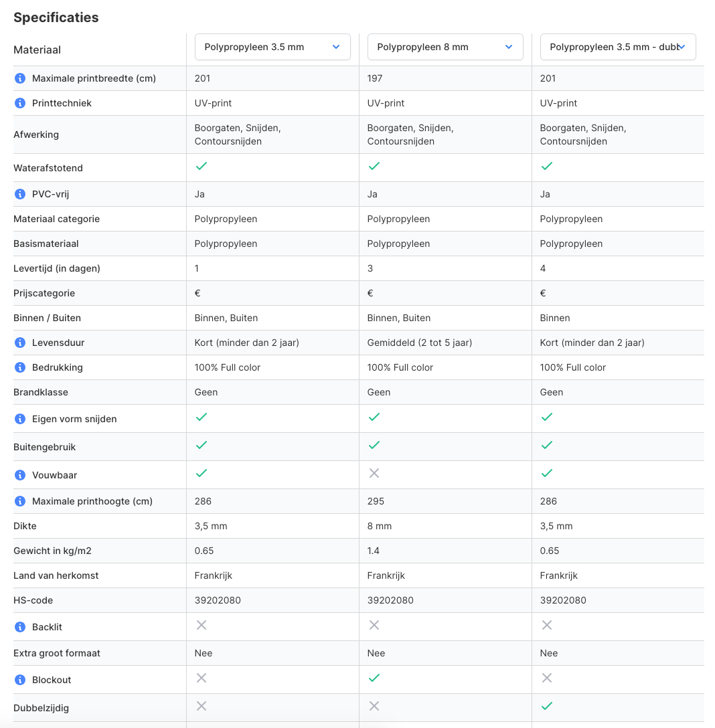Expand the Polypropyleen 3.5 mm dubbelzijdig dropdown

coord(618,47)
